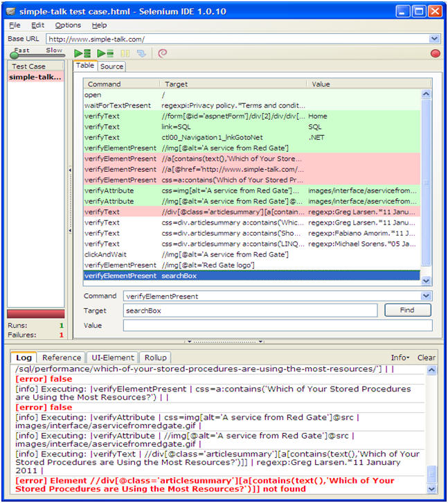
Task: Select the waitForTextPresent row
Action: (252, 105)
